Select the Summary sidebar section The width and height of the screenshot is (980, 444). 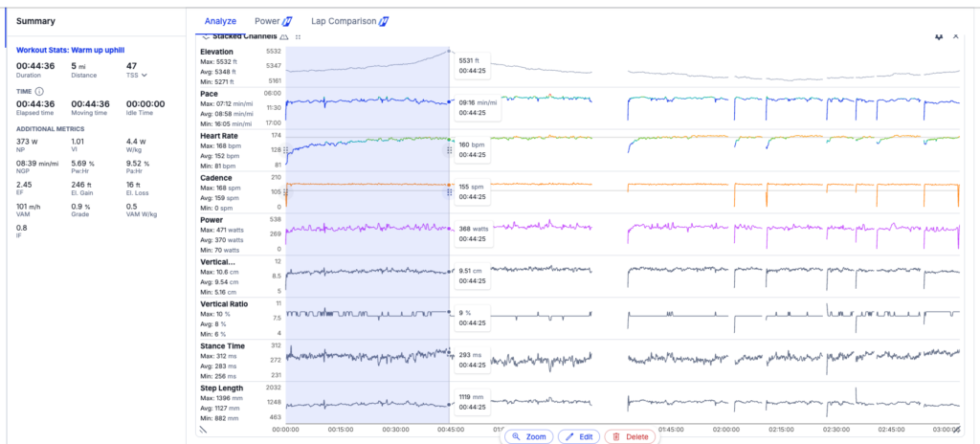coord(35,21)
